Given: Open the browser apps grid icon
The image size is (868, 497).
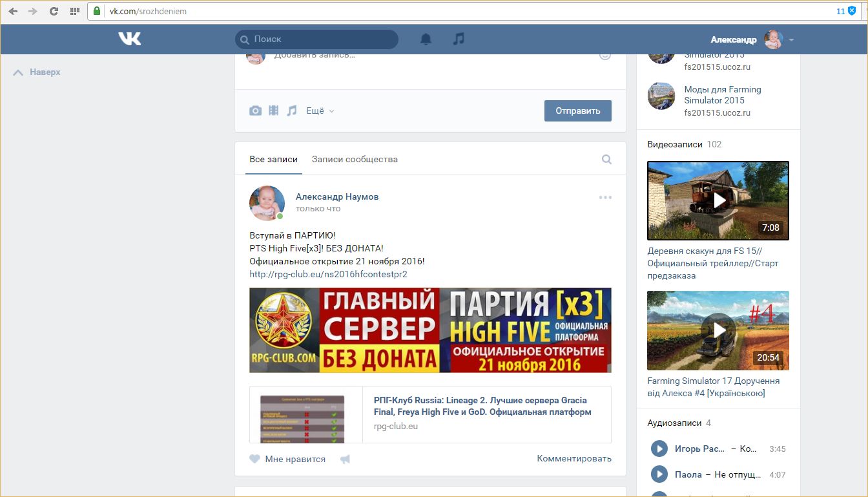Looking at the screenshot, I should click(74, 11).
